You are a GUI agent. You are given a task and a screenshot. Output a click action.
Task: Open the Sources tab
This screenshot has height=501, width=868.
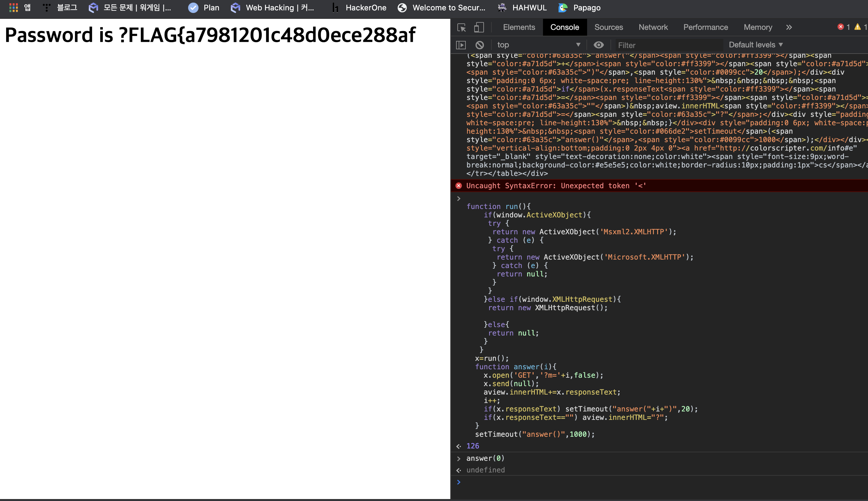[x=609, y=27]
